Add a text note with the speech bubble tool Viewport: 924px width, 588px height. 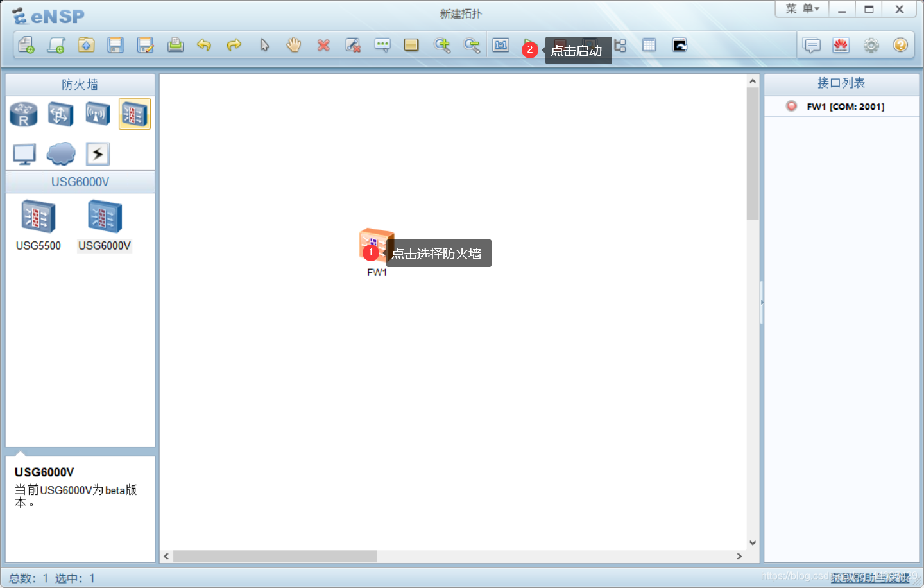382,45
